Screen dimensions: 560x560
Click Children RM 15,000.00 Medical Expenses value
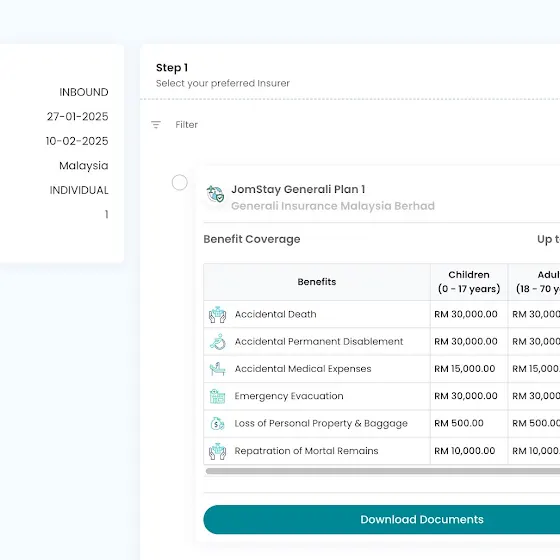pos(465,369)
